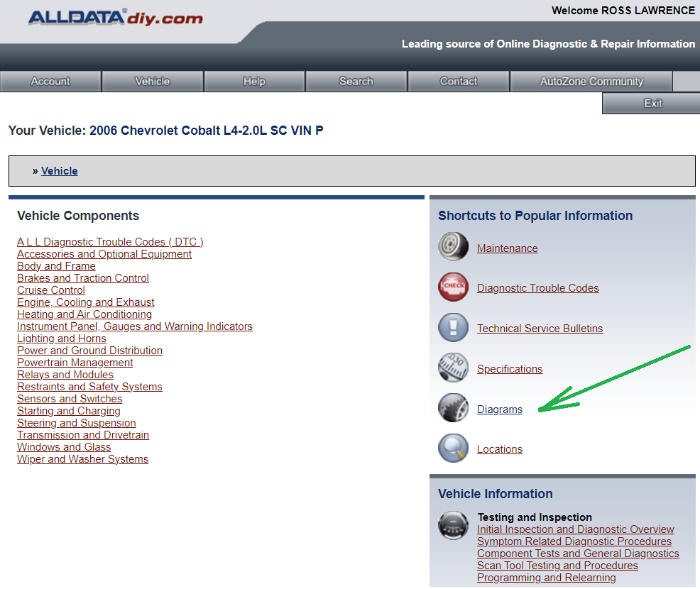Click the 'Testing and Inspection' heading text
Screen dimensions: 700x589
535,517
